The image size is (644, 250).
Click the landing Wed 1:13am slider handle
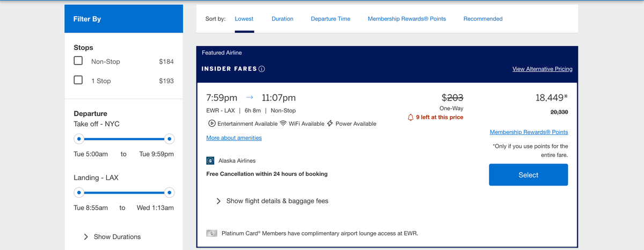(169, 192)
